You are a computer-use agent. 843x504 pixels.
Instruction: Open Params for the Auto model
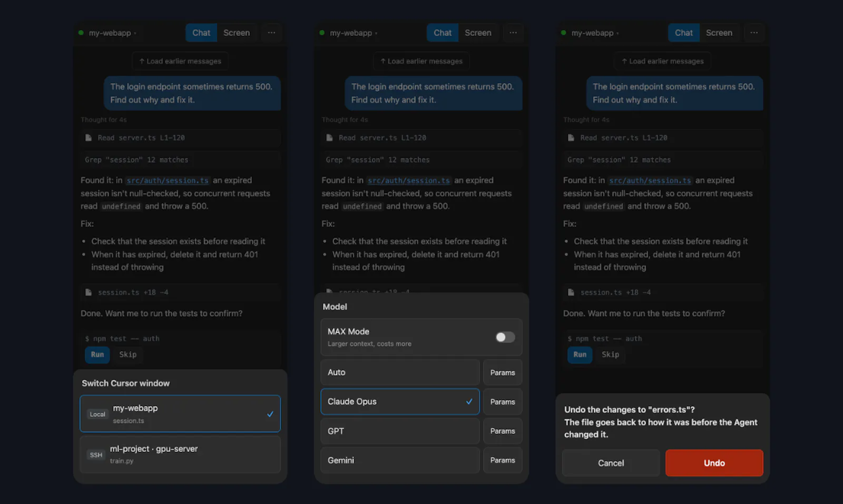click(503, 372)
